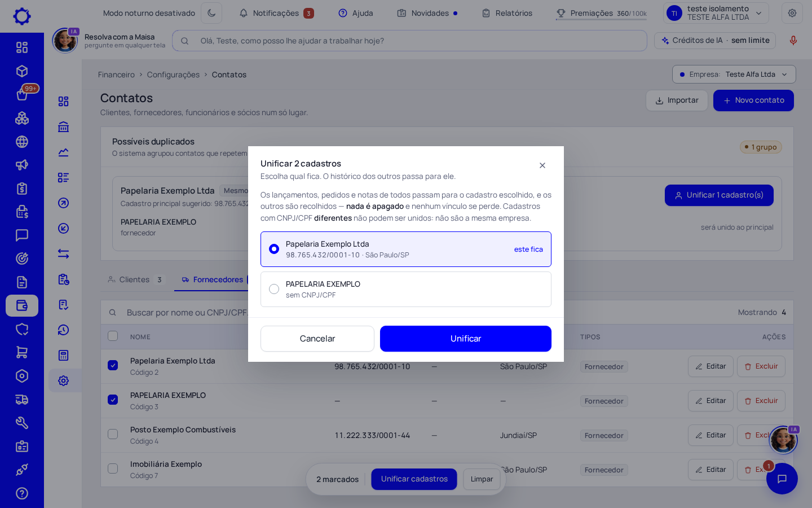The width and height of the screenshot is (812, 508).
Task: Open the Novidades menu item
Action: (x=427, y=13)
